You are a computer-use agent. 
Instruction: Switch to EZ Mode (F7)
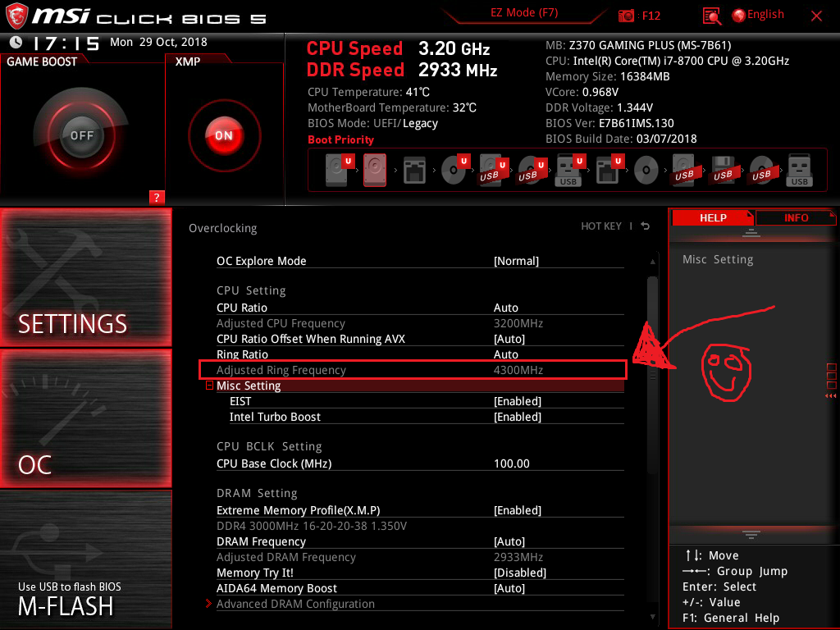coord(524,13)
